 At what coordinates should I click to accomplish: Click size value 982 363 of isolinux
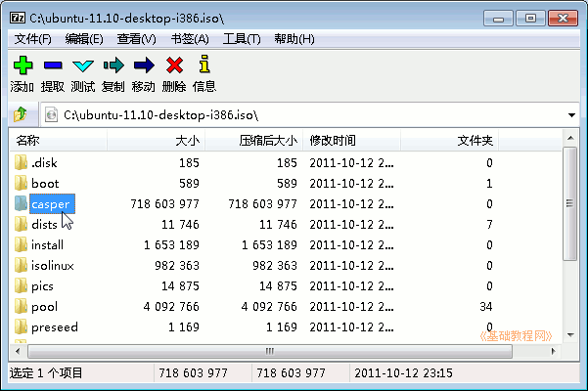(177, 266)
